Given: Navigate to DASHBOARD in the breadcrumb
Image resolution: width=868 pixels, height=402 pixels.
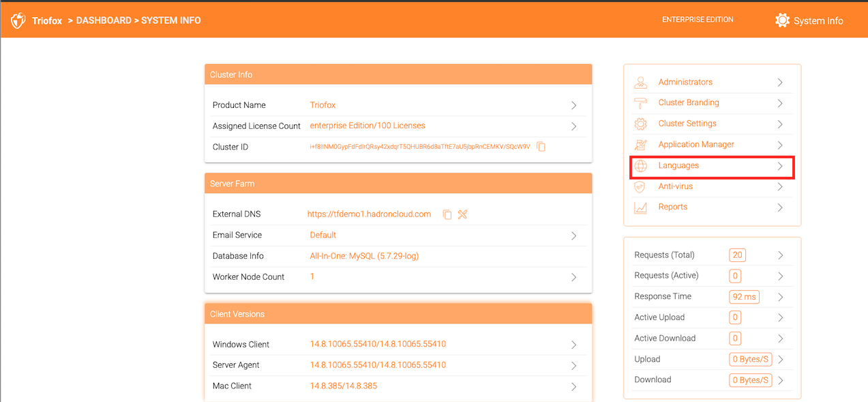Looking at the screenshot, I should [104, 20].
